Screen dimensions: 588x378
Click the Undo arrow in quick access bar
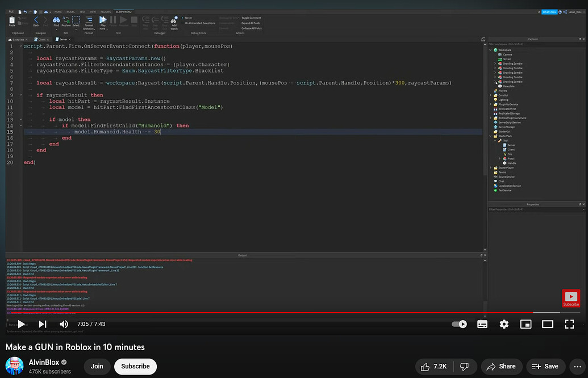click(25, 12)
